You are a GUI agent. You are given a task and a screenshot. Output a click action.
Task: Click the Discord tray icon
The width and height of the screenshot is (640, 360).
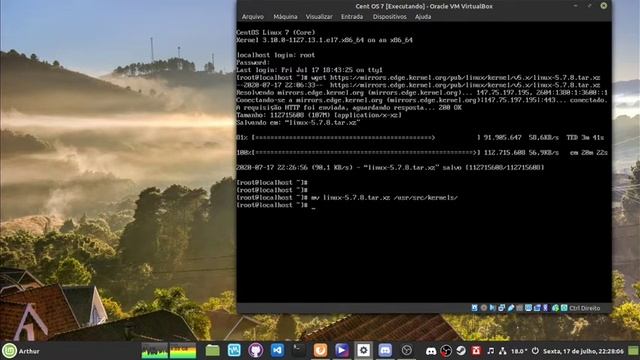pyautogui.click(x=431, y=351)
